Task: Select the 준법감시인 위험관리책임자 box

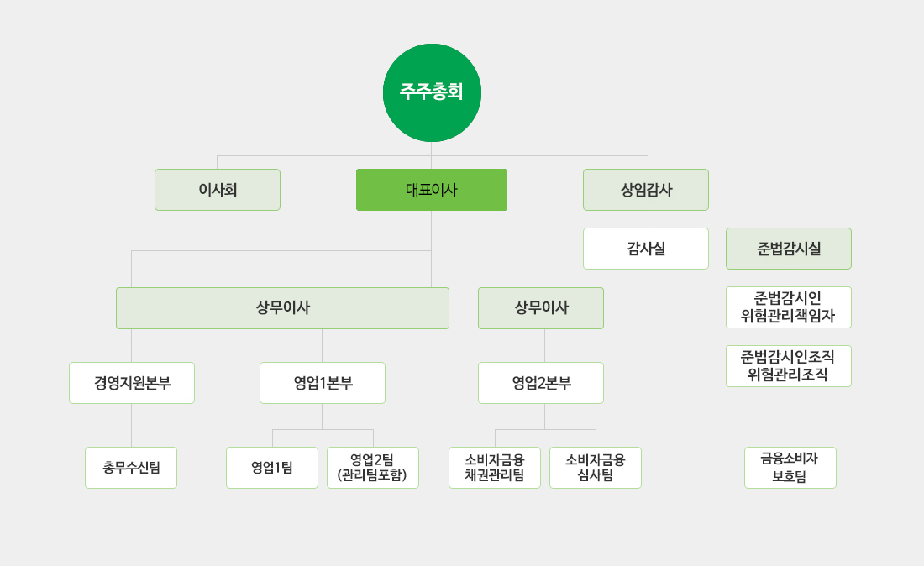Action: tap(789, 307)
